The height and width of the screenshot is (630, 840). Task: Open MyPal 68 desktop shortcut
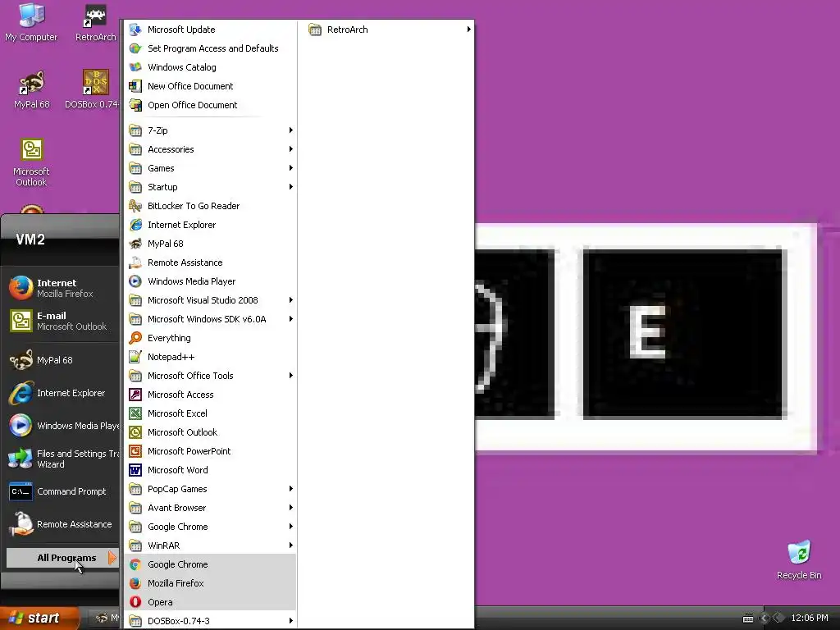(32, 89)
